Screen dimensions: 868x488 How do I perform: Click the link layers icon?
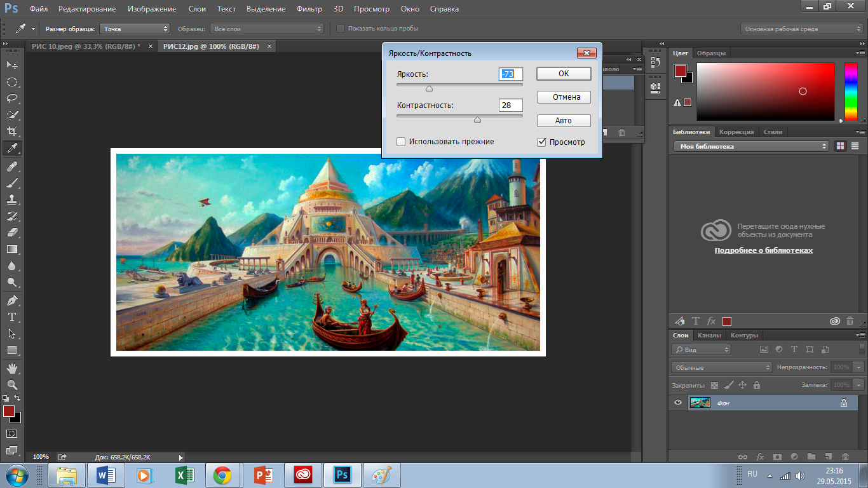coord(742,457)
